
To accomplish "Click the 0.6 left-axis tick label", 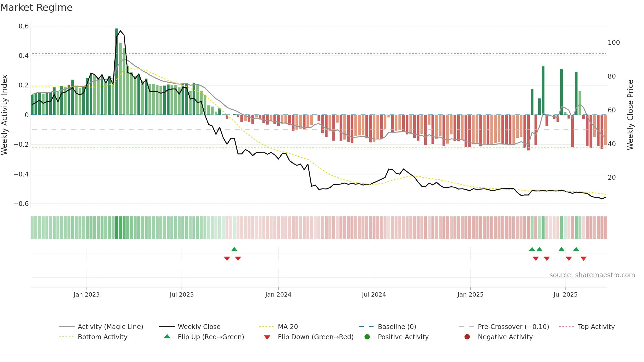I will point(24,26).
